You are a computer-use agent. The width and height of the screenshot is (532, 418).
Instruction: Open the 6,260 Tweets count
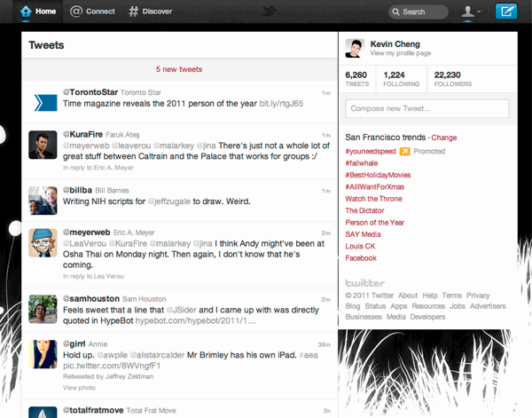tap(356, 79)
